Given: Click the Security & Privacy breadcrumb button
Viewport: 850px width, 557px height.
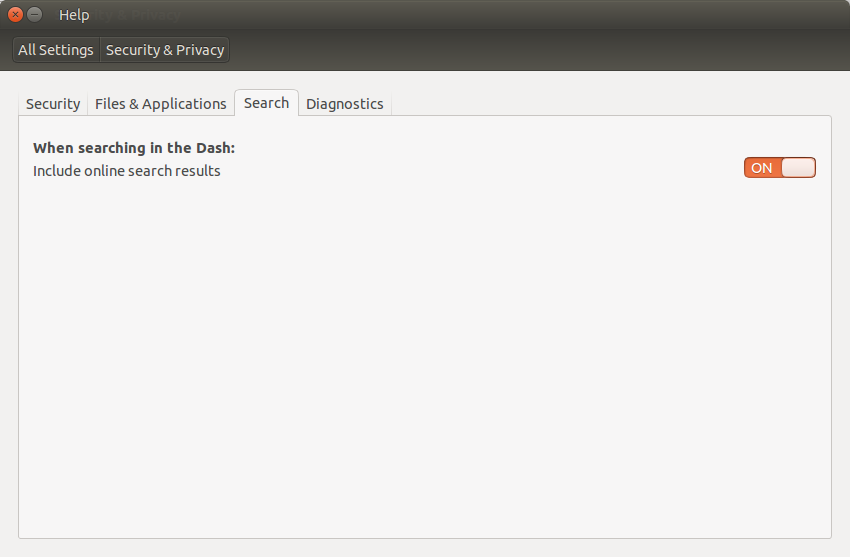Looking at the screenshot, I should 165,50.
